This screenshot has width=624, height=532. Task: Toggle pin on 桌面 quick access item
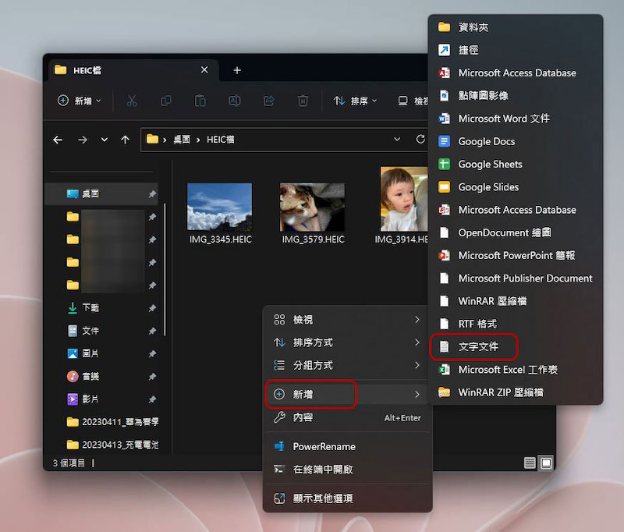point(152,193)
